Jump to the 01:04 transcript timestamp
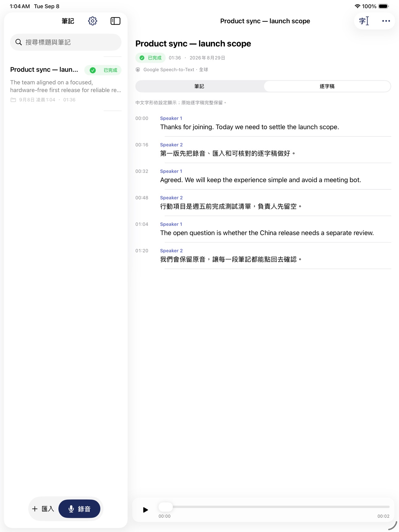This screenshot has height=532, width=399. coord(142,224)
